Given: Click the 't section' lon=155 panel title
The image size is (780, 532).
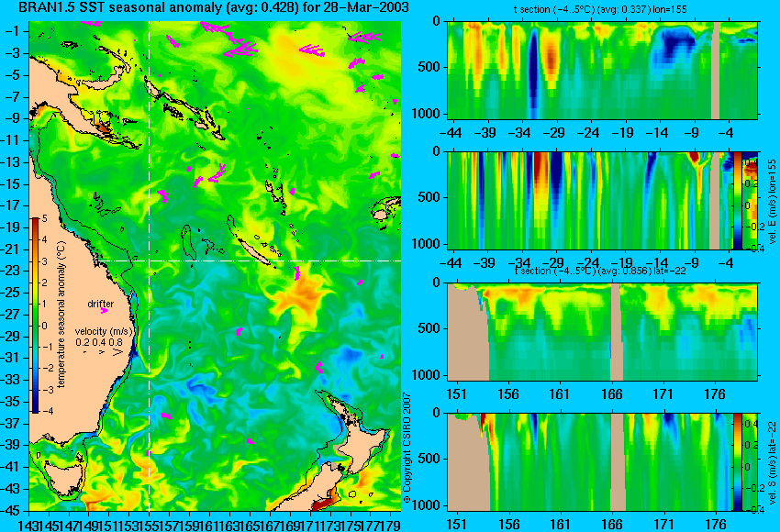Looking at the screenshot, I should 600,9.
